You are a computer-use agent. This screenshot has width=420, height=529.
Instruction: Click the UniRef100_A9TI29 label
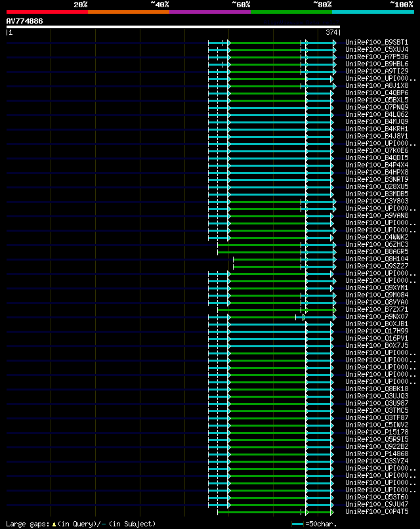[x=377, y=71]
